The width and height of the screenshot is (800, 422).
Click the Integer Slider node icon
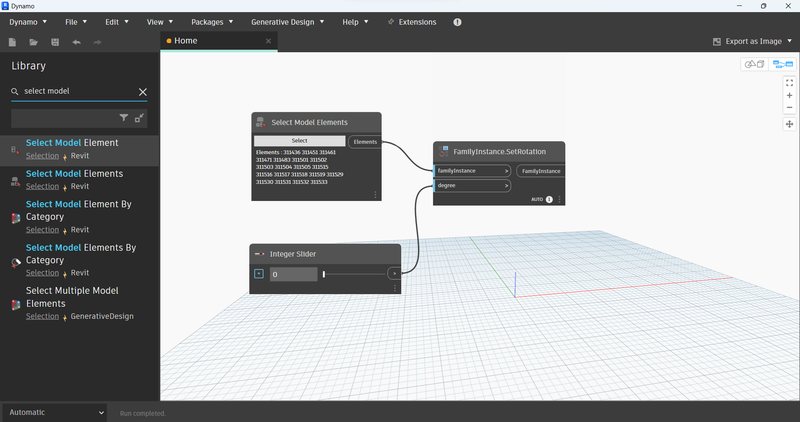click(259, 254)
